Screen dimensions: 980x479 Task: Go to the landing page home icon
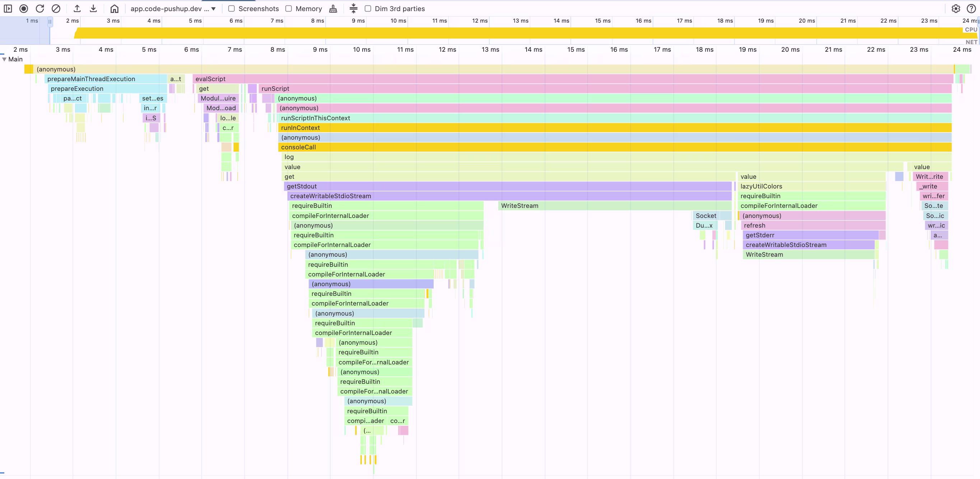click(114, 8)
